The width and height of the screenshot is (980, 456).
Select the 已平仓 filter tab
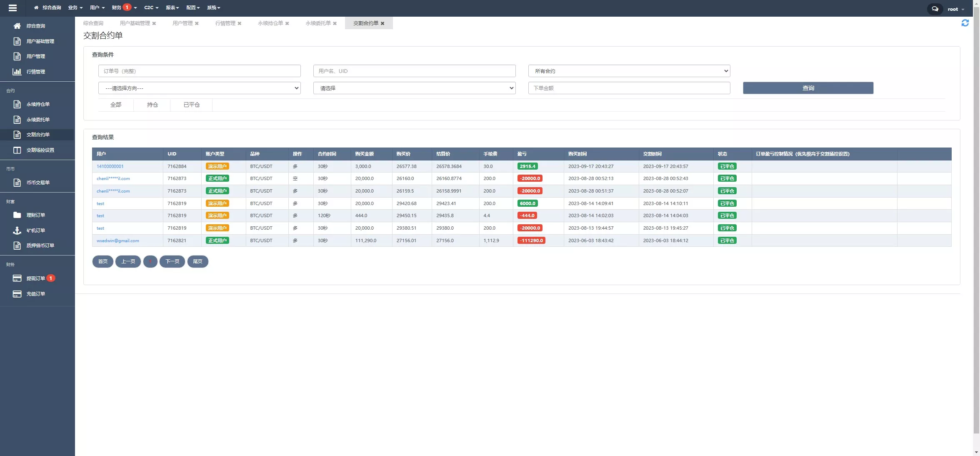(191, 105)
